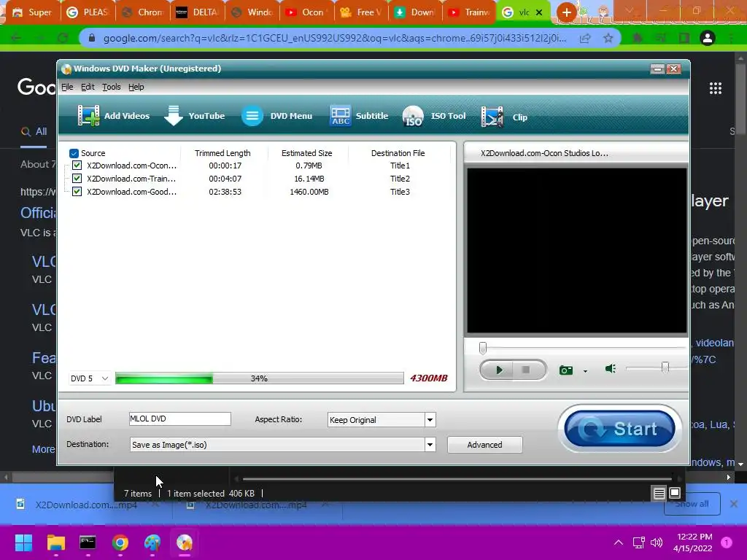This screenshot has height=560, width=747.
Task: Open the YouTube download tool
Action: [194, 116]
